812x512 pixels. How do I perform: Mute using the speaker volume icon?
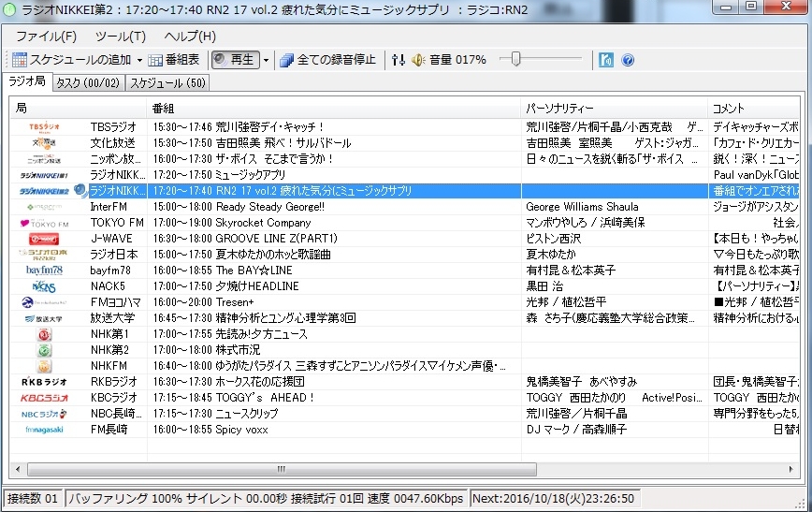[x=418, y=60]
